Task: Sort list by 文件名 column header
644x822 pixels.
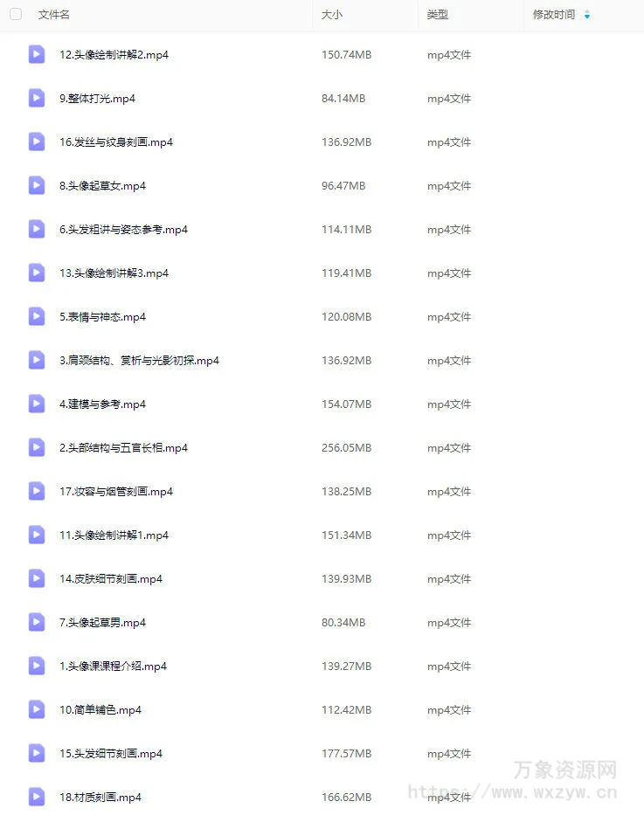Action: [x=53, y=15]
